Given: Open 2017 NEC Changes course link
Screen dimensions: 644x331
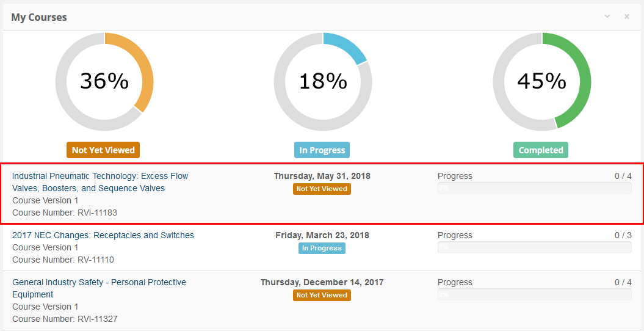Looking at the screenshot, I should tap(103, 235).
